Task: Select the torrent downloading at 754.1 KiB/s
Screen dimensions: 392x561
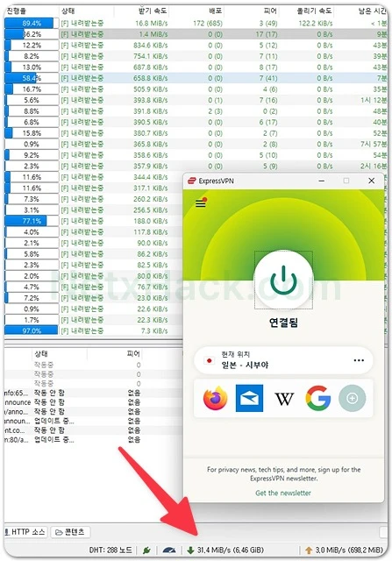Action: point(196,56)
